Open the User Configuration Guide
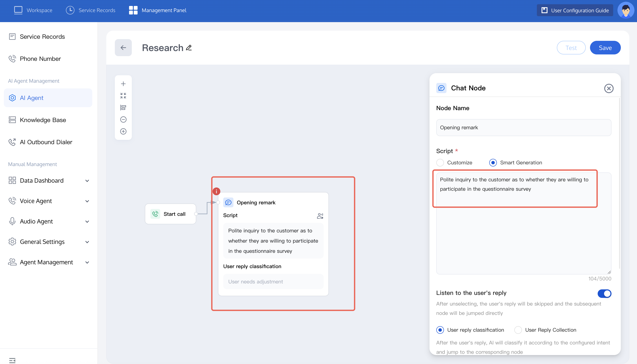The image size is (637, 364). pos(575,10)
